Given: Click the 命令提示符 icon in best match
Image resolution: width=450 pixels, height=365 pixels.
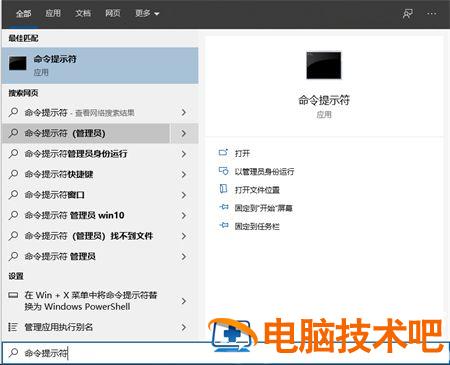Looking at the screenshot, I should (18, 63).
